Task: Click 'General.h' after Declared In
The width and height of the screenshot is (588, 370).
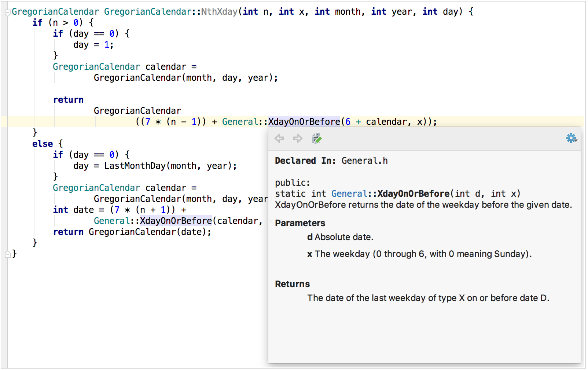Action: (364, 160)
